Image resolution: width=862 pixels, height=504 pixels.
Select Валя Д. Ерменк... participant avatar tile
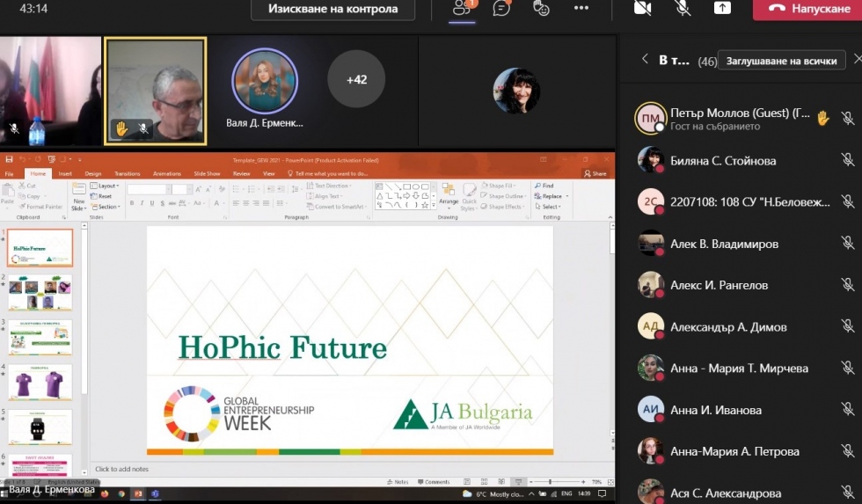coord(265,81)
